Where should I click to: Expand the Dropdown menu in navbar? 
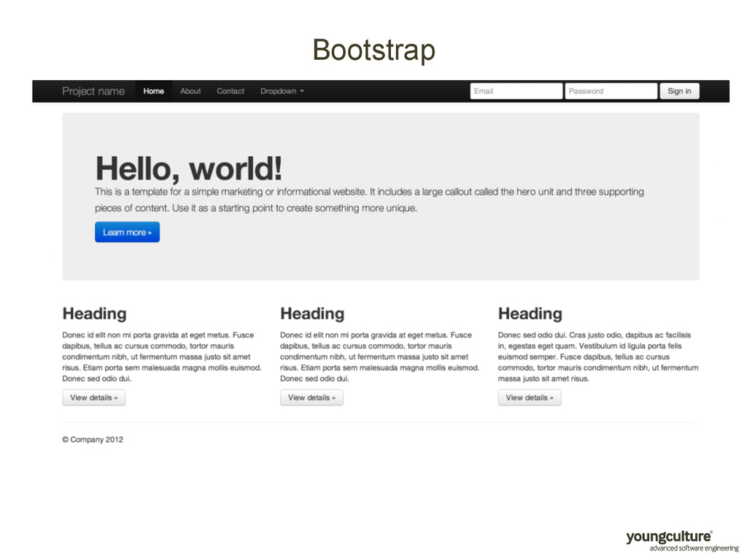pyautogui.click(x=282, y=91)
